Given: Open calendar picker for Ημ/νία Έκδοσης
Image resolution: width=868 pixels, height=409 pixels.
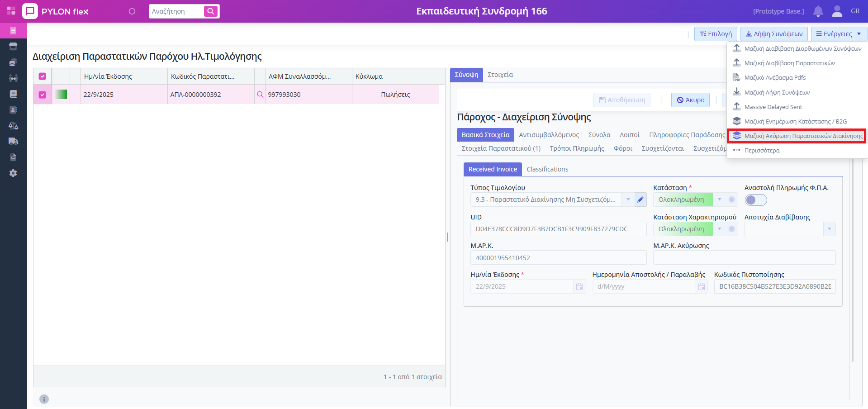Looking at the screenshot, I should (x=579, y=286).
